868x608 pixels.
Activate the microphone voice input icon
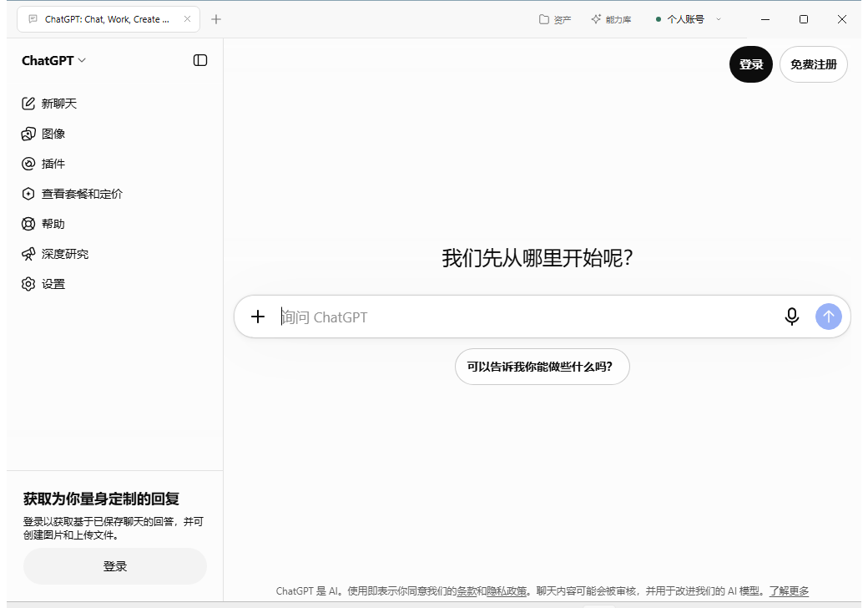tap(791, 317)
